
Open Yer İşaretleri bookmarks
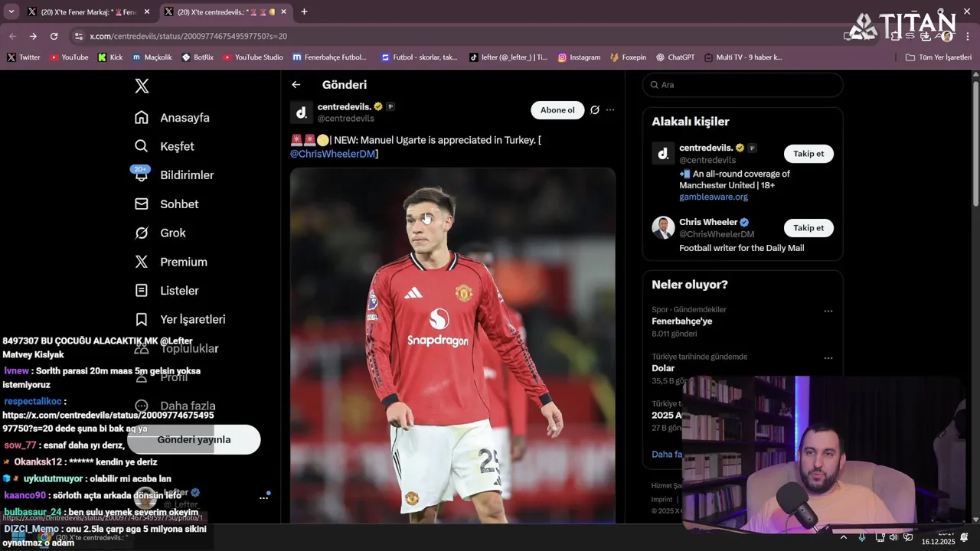[180, 319]
